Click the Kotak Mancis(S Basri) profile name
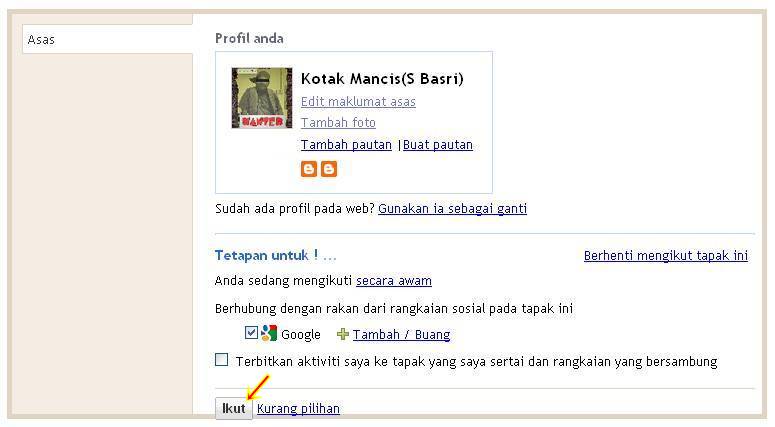Viewport: 775px width, 427px height. pos(382,79)
